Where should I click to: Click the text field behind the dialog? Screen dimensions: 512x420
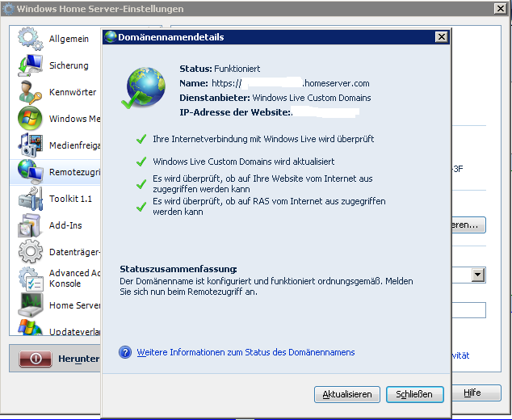[x=469, y=310]
